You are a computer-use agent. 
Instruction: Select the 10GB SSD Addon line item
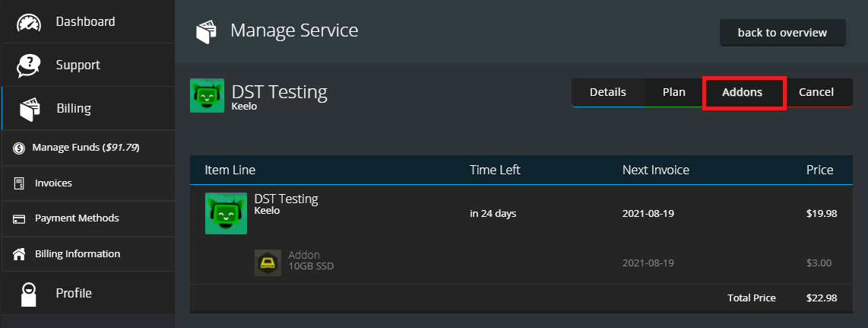(x=521, y=263)
